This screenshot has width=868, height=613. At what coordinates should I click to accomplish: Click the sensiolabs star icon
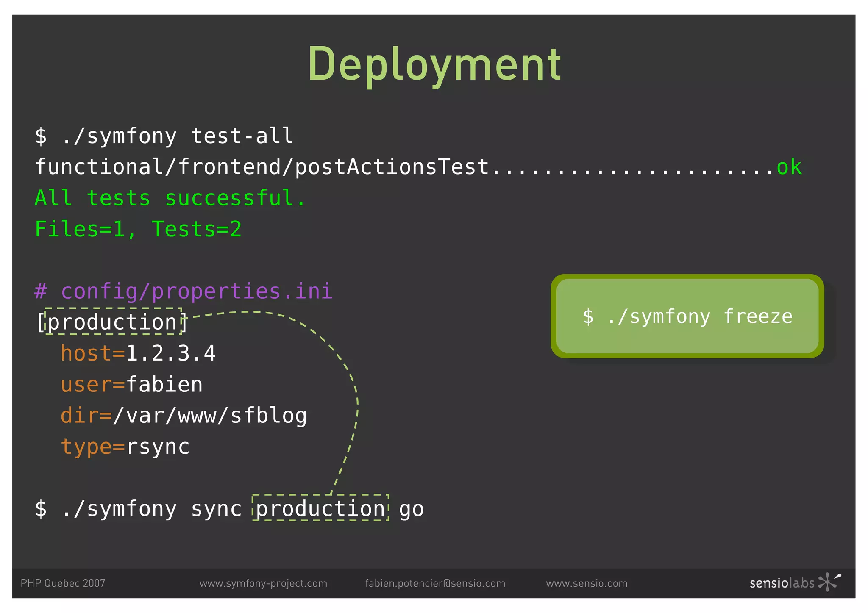coord(829,582)
